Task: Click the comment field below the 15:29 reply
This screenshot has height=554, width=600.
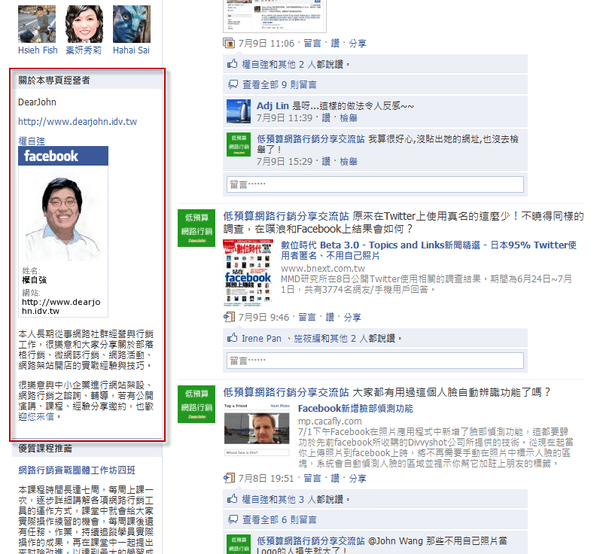Action: (x=375, y=184)
